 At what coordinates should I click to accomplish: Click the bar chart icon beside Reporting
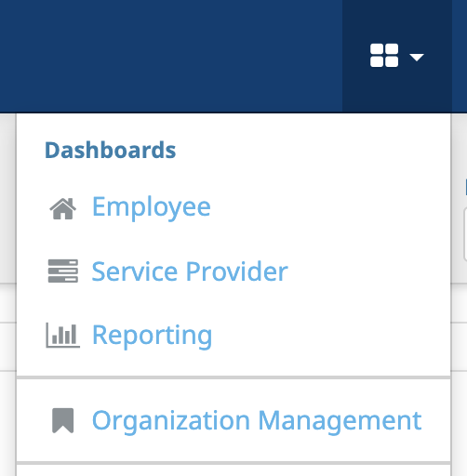[63, 335]
